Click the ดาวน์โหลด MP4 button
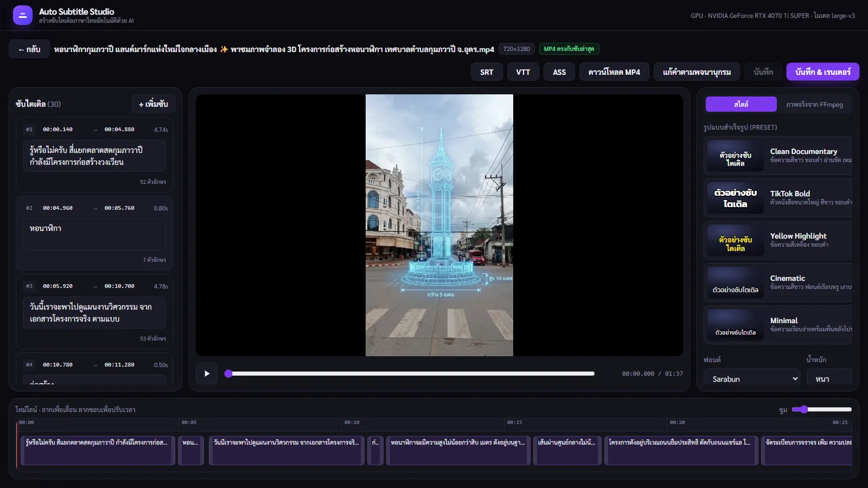This screenshot has width=868, height=488. pos(614,72)
